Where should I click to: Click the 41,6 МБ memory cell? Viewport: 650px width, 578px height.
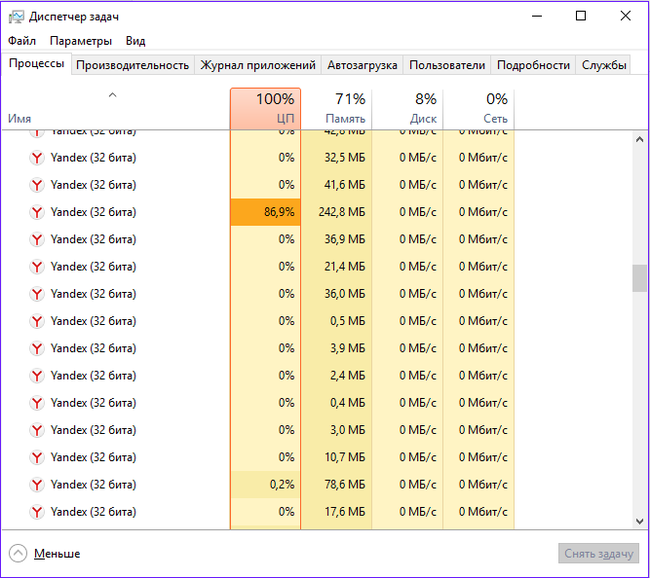pyautogui.click(x=336, y=185)
